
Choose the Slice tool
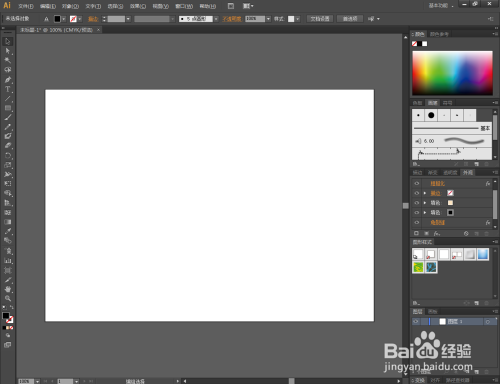coord(8,280)
